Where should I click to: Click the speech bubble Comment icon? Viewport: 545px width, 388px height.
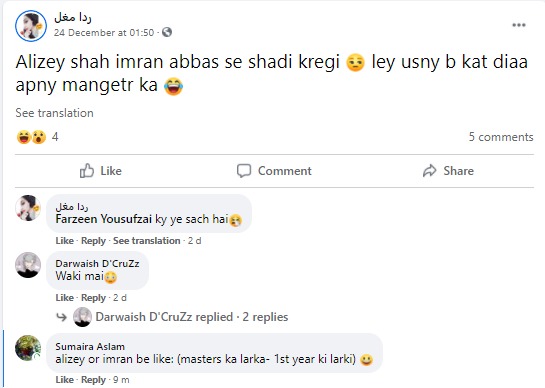(244, 171)
